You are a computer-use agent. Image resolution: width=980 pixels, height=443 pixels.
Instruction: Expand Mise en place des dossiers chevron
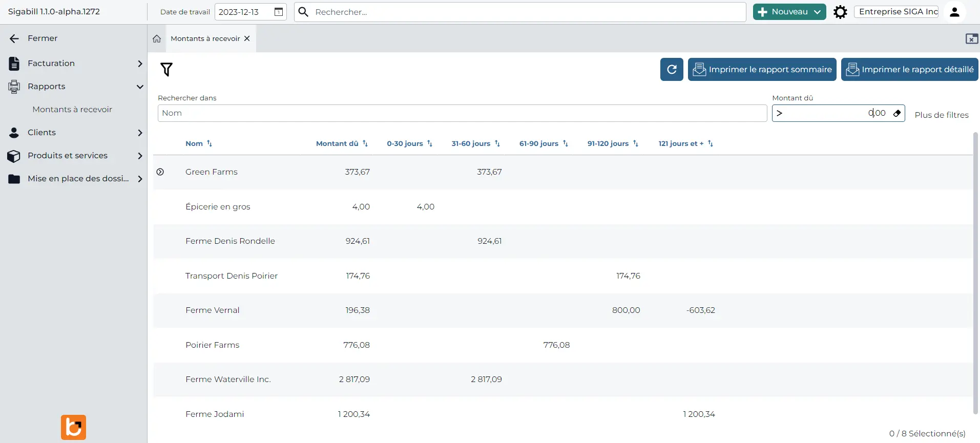[x=140, y=179]
